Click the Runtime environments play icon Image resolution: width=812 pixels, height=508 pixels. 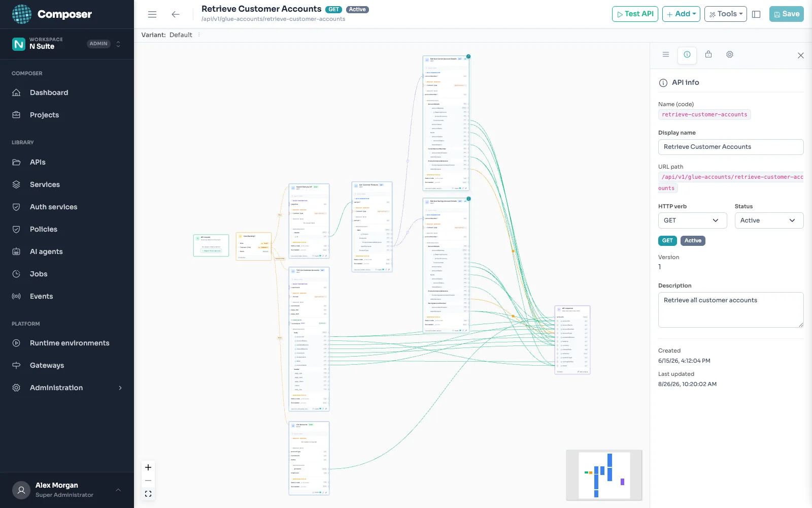coord(16,343)
